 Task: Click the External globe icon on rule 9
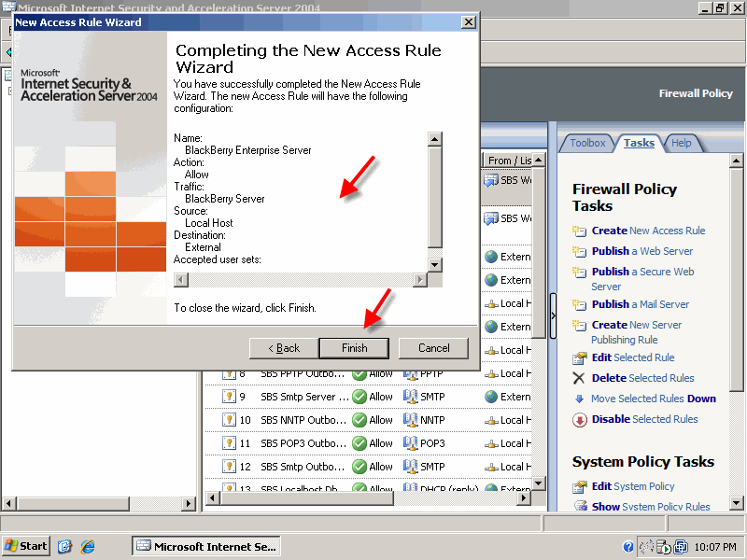click(491, 397)
